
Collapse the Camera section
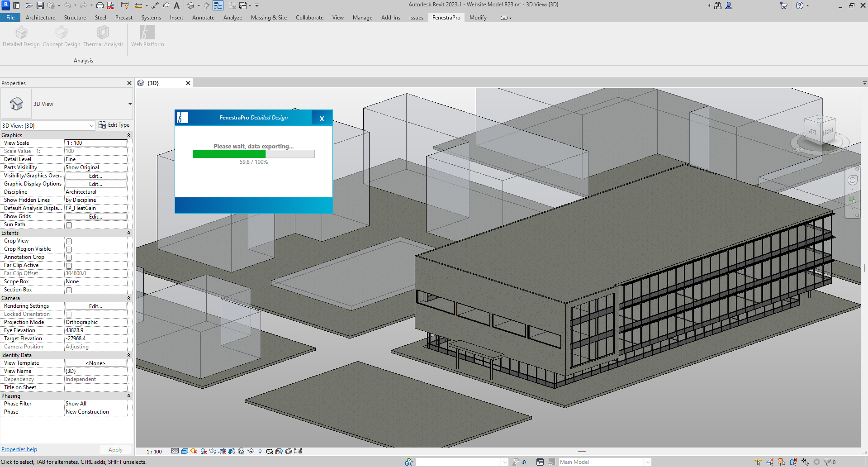(128, 298)
